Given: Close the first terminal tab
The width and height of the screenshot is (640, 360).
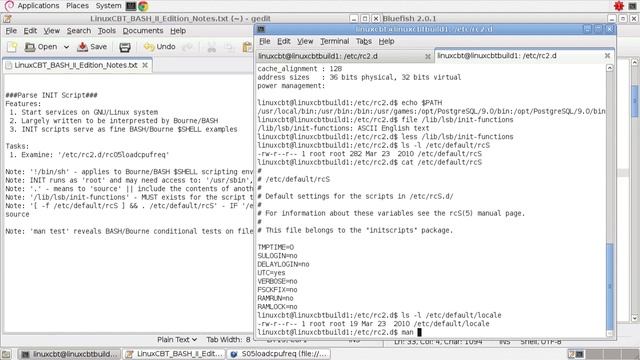Looking at the screenshot, I should tap(428, 56).
